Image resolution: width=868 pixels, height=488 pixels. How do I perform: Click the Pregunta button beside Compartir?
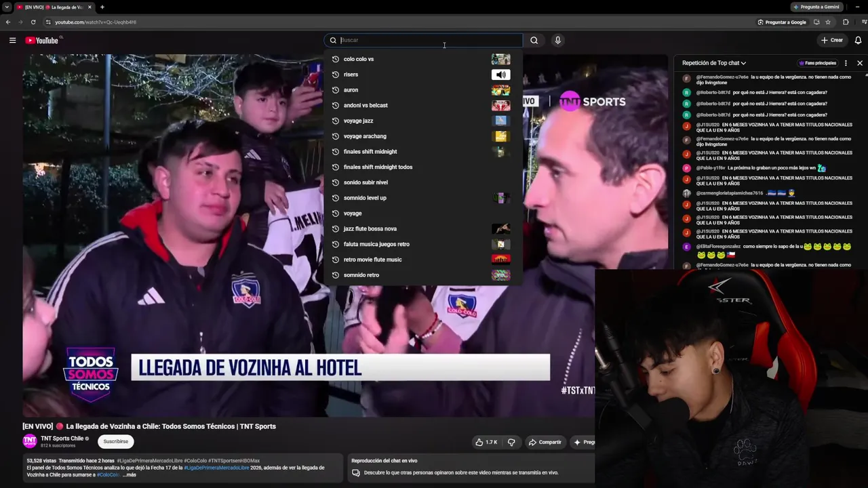[x=583, y=442]
